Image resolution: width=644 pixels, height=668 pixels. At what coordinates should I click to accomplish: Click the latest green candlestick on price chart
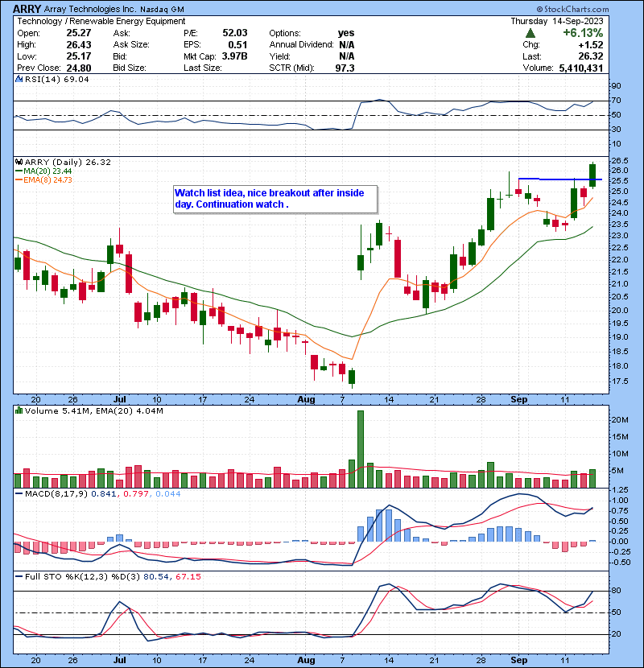[x=592, y=175]
